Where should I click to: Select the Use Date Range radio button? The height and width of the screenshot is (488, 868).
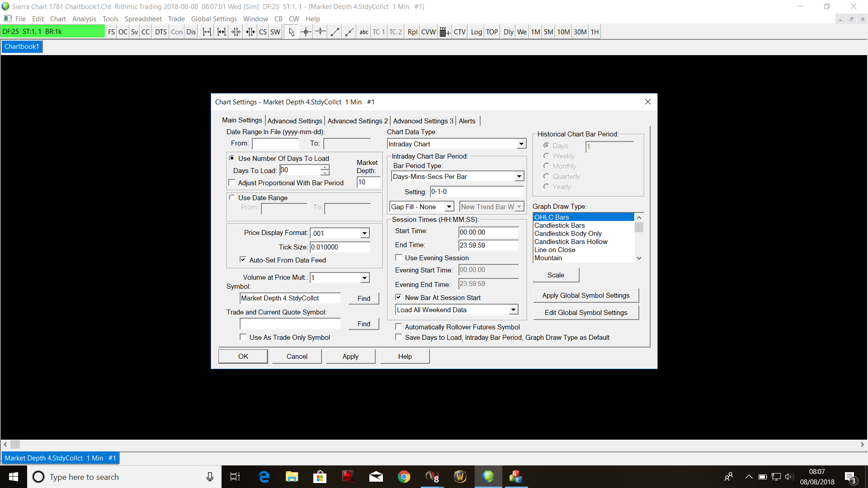(x=232, y=197)
